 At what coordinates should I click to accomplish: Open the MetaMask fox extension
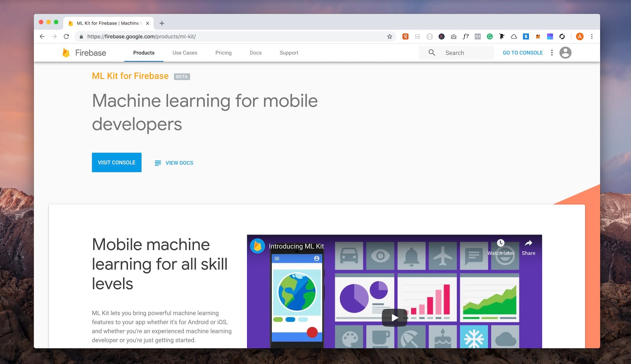pyautogui.click(x=538, y=37)
